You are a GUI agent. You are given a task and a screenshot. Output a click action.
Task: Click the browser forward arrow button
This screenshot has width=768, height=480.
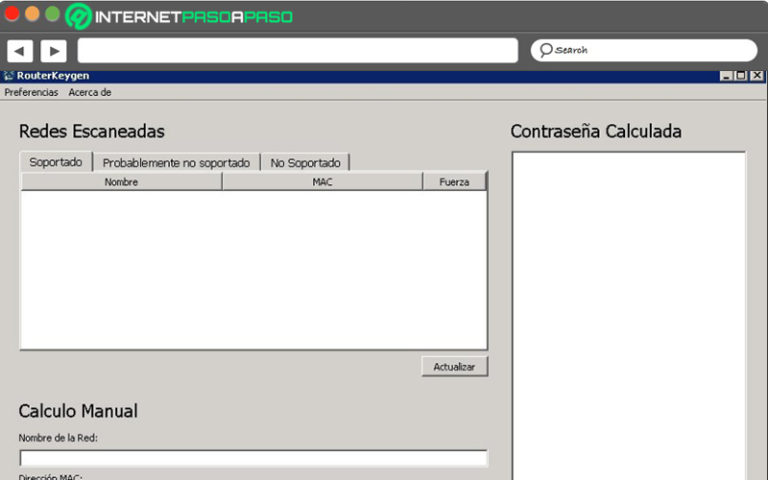[x=53, y=51]
